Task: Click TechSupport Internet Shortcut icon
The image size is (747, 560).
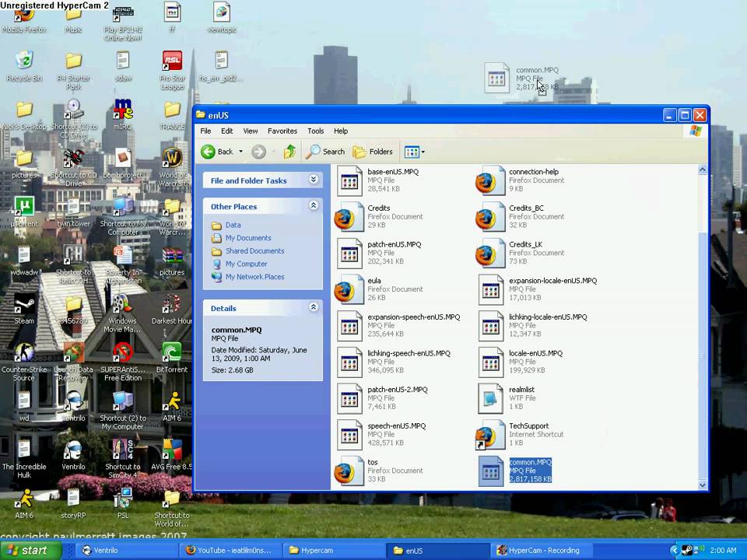Action: pyautogui.click(x=490, y=434)
